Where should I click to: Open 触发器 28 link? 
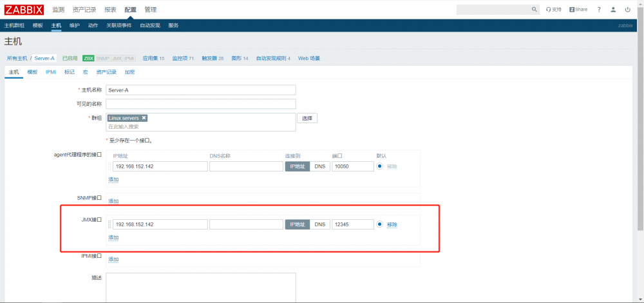213,59
